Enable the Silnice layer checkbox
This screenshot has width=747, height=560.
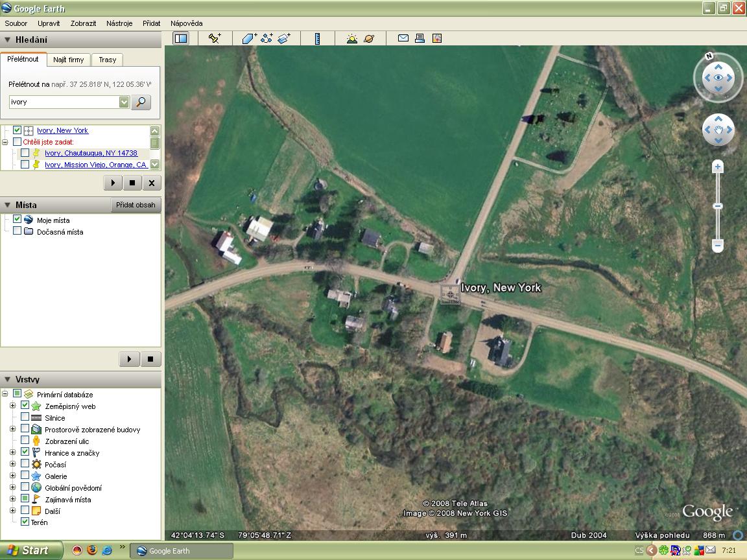coord(25,418)
